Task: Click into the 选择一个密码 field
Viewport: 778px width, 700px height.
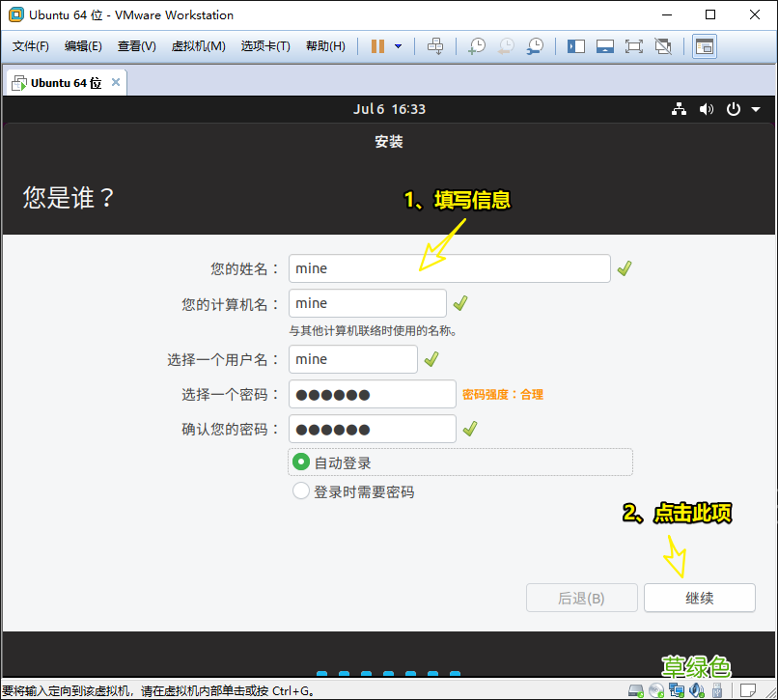Action: tap(373, 394)
